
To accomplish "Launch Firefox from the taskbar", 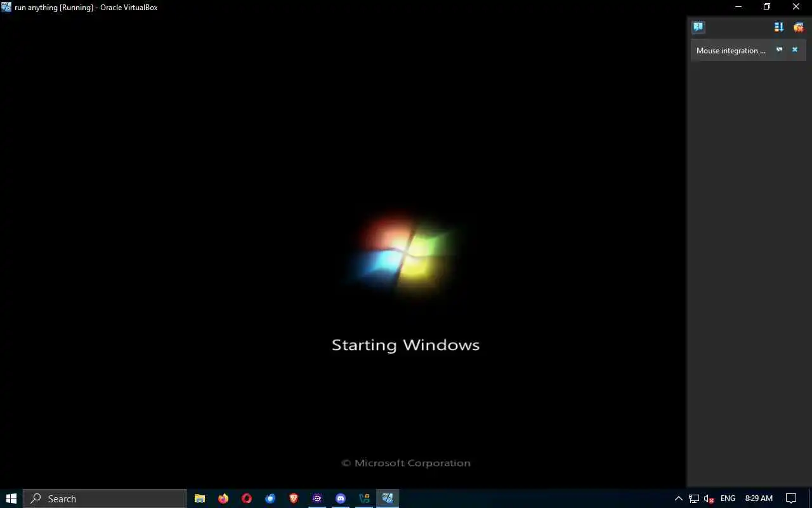I will [223, 498].
